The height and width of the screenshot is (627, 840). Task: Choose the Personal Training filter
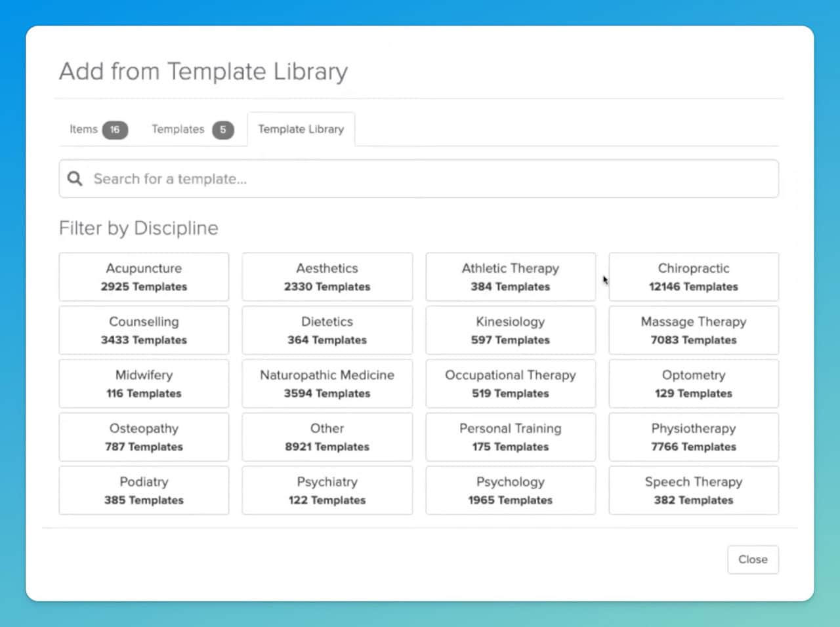510,437
